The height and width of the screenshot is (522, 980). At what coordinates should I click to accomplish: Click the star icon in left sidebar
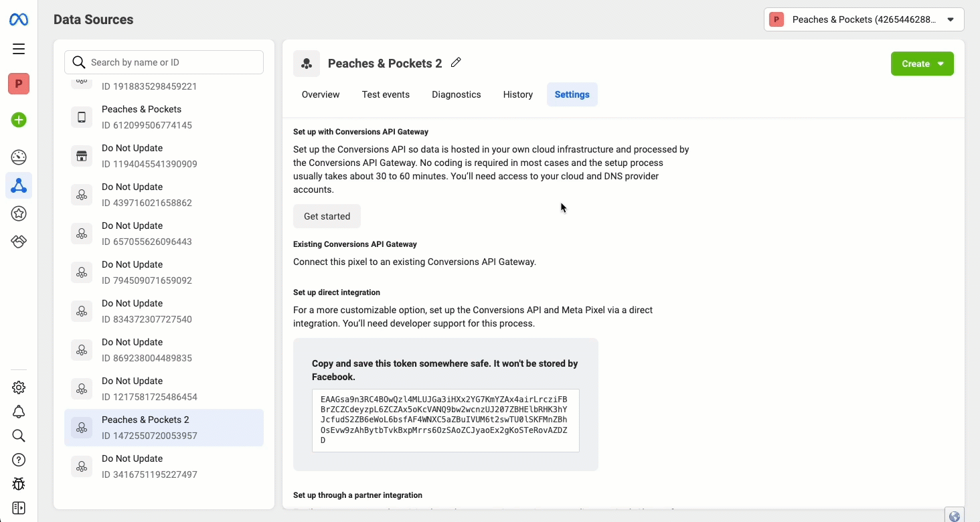point(19,213)
